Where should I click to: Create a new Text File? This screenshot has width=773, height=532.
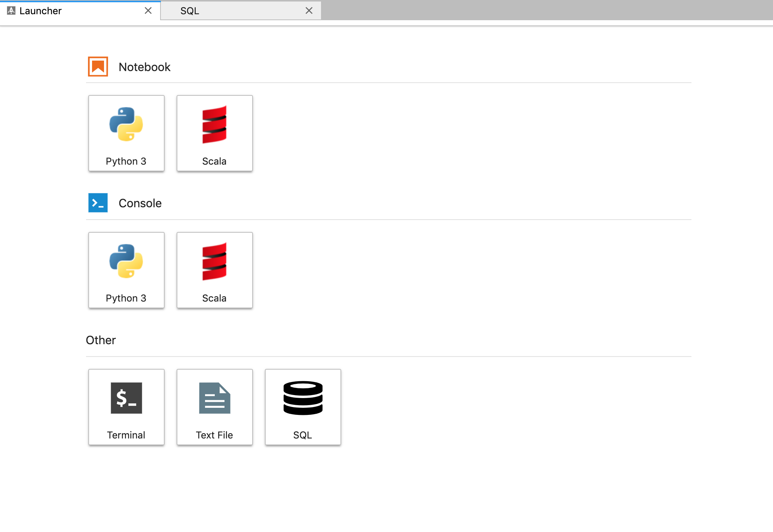[214, 407]
